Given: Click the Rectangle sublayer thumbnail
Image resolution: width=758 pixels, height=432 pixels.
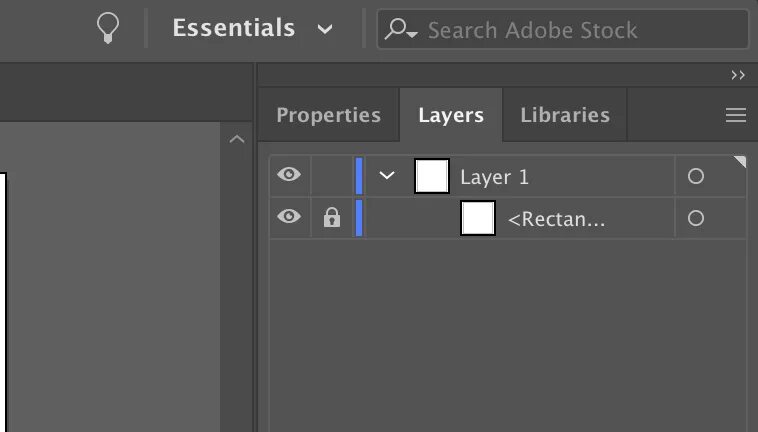Looking at the screenshot, I should click(x=478, y=217).
